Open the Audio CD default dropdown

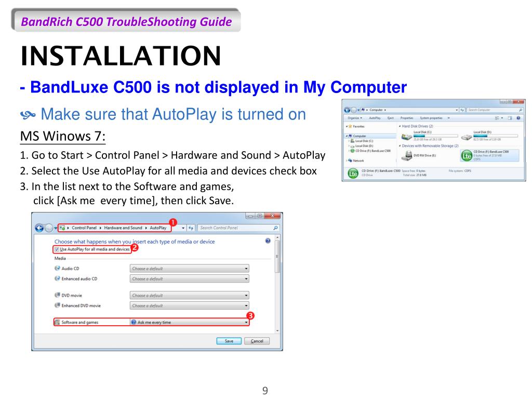coord(189,269)
